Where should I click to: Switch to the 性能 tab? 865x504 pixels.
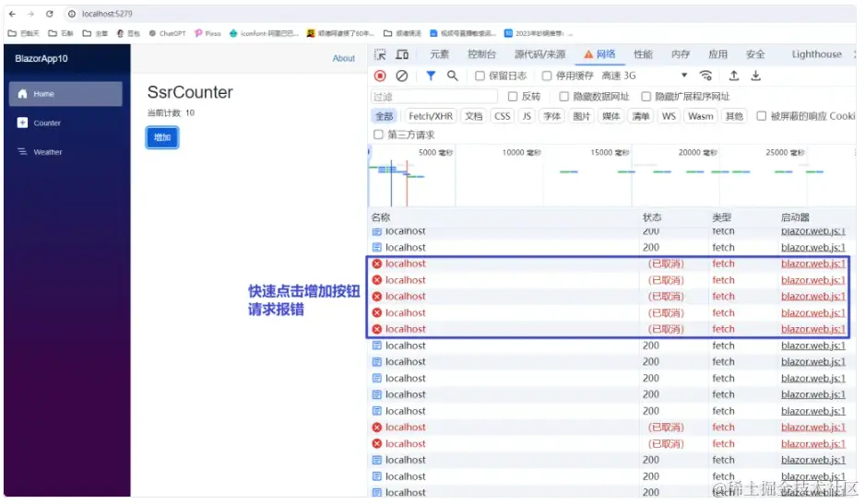click(x=643, y=54)
